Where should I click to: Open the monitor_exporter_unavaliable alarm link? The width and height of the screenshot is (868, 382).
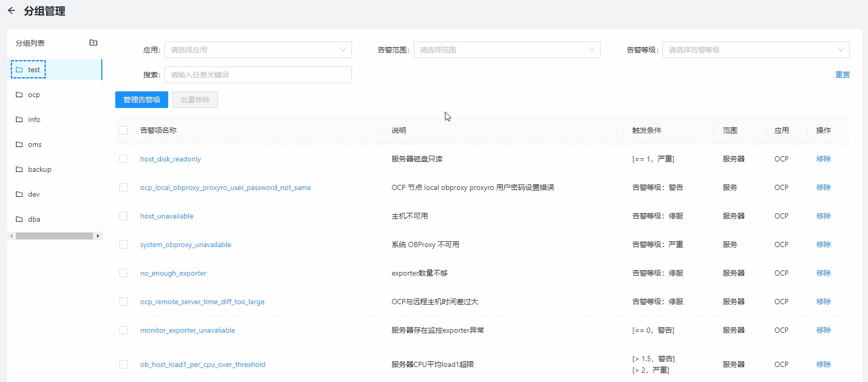[187, 330]
